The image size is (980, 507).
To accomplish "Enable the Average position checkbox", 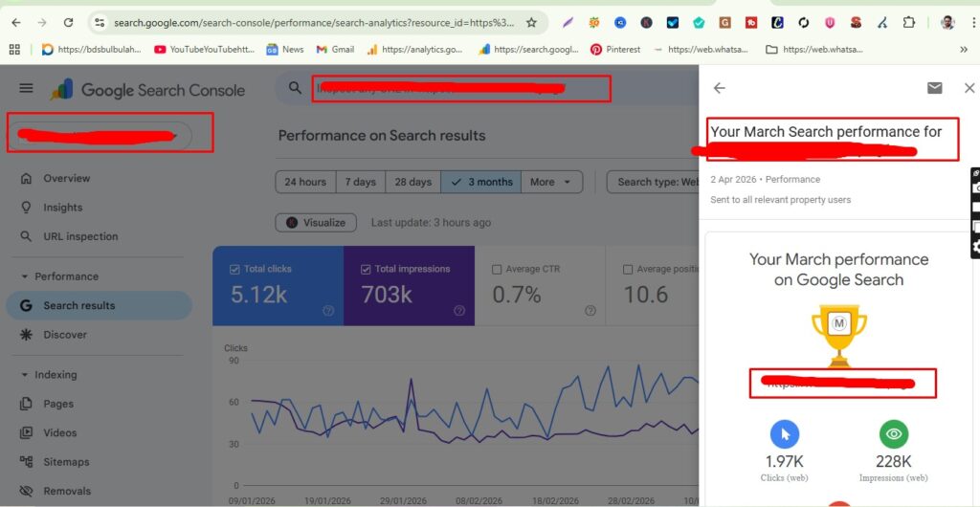I will [x=628, y=269].
